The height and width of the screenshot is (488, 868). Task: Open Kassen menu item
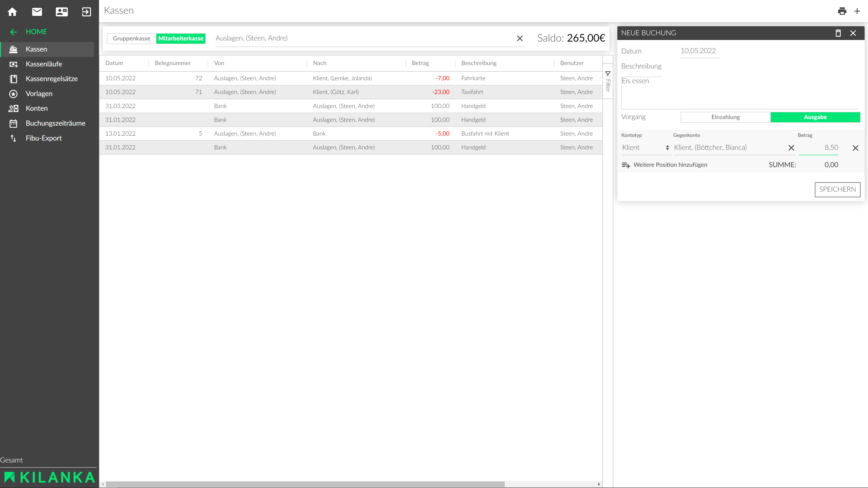point(47,49)
